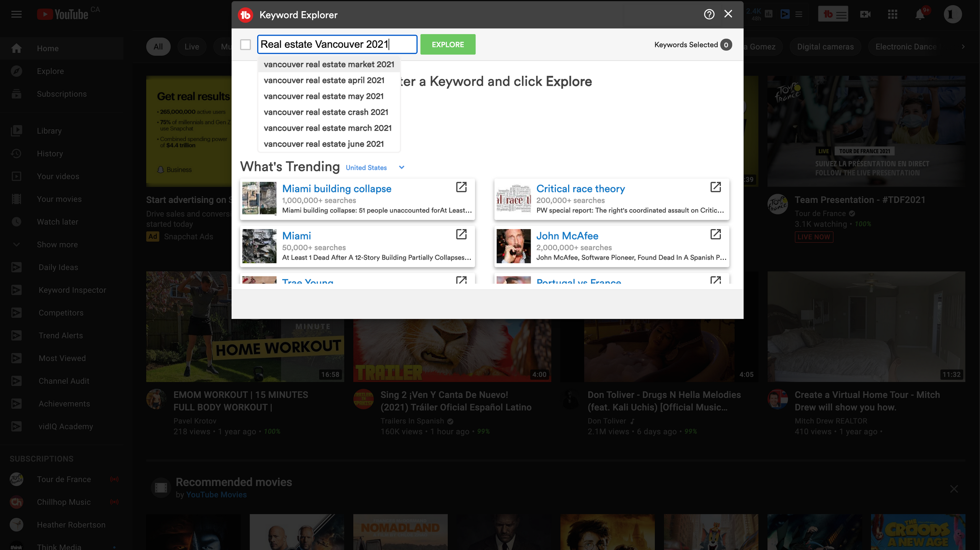
Task: Tick the checkbox beside the keyword field
Action: click(x=245, y=44)
